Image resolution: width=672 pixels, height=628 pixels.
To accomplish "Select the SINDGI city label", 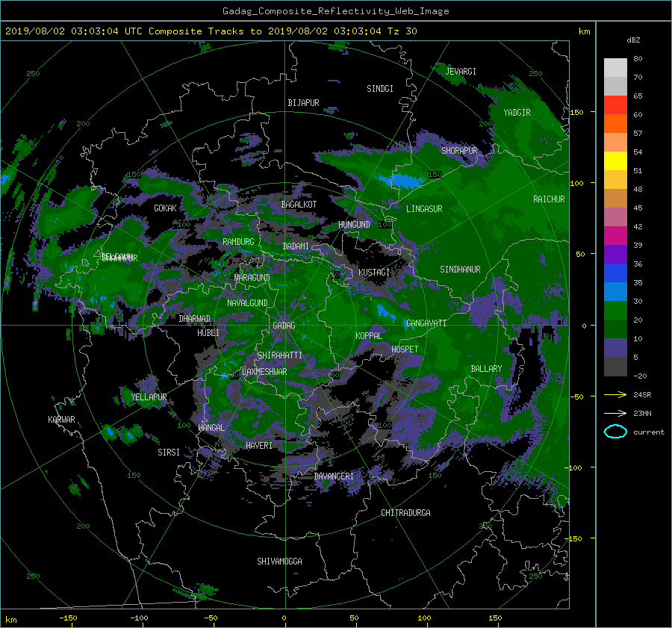I will point(380,89).
